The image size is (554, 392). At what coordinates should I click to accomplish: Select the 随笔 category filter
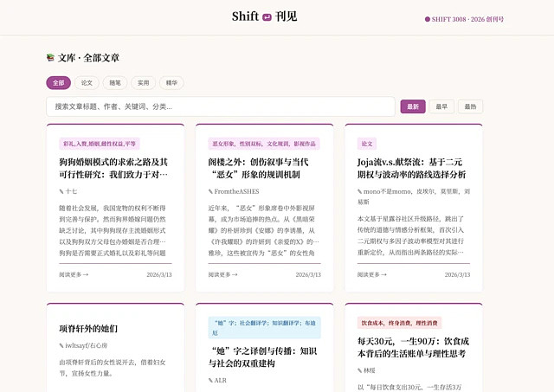pos(115,83)
